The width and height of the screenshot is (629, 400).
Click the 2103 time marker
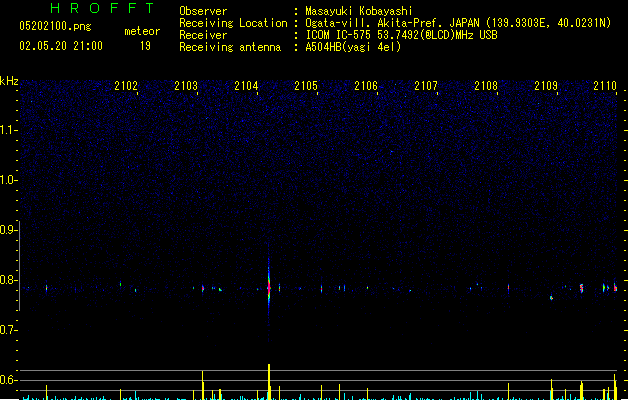(186, 86)
